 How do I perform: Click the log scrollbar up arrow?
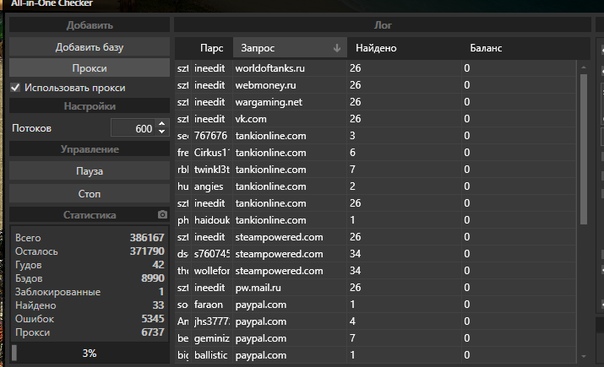pos(584,67)
